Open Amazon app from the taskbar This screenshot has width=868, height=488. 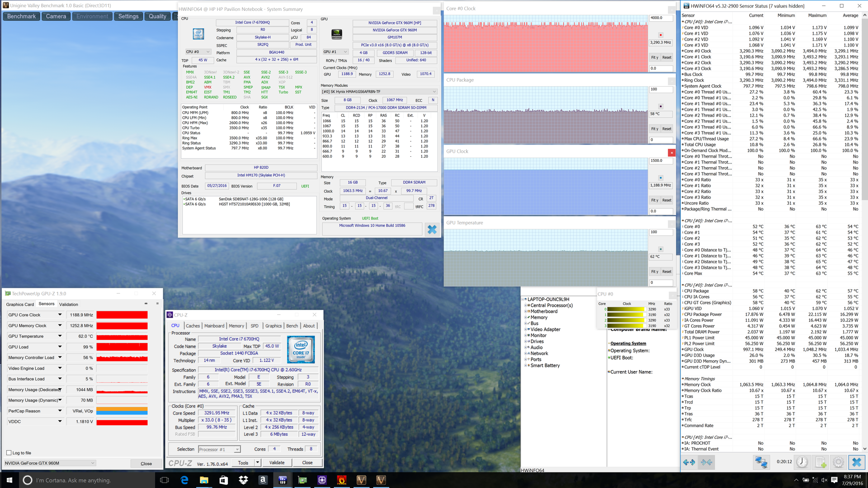tap(263, 480)
